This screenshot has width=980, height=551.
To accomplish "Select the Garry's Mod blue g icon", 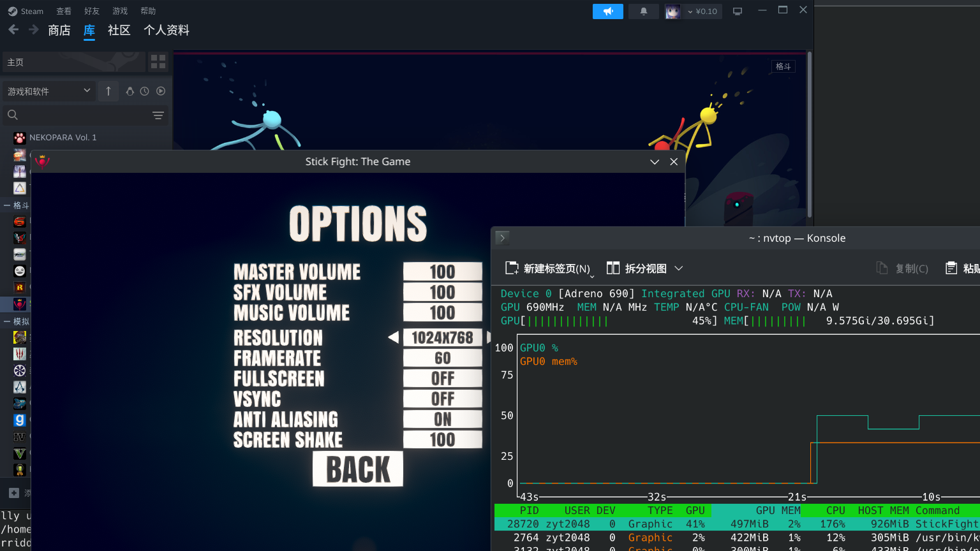I will click(x=20, y=420).
